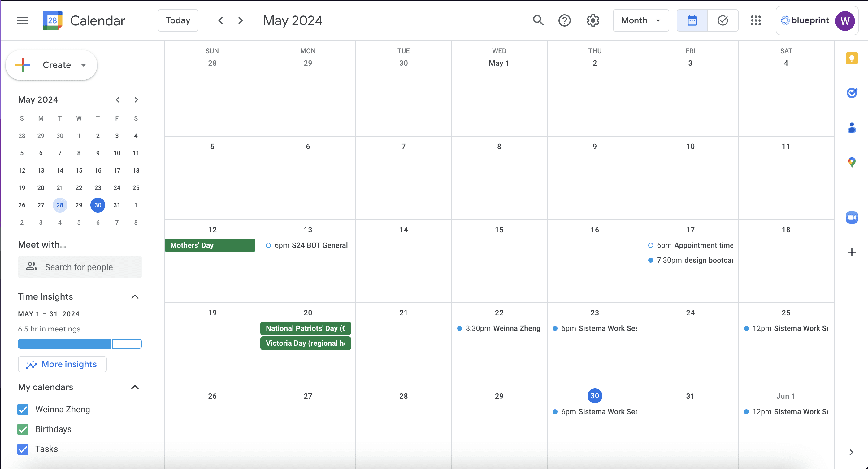Open the settings gear menu
The image size is (868, 469).
click(593, 20)
